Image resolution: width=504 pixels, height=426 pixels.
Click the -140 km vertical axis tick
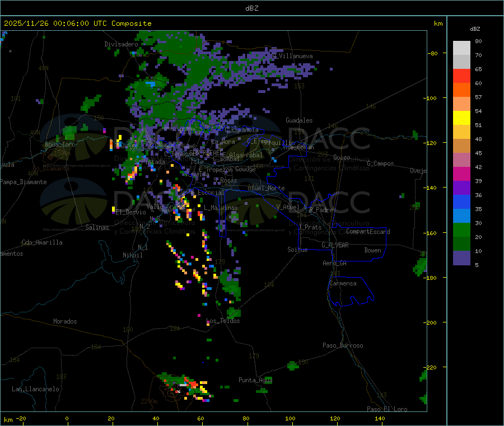tap(431, 188)
